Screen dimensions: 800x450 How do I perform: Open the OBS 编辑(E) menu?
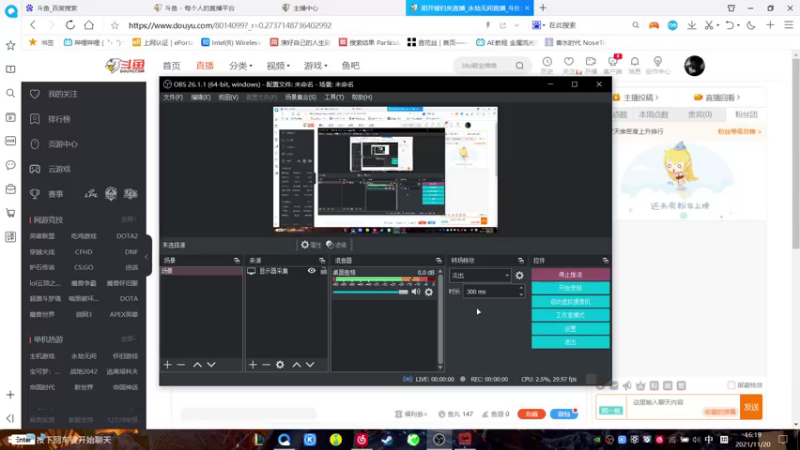(x=201, y=97)
